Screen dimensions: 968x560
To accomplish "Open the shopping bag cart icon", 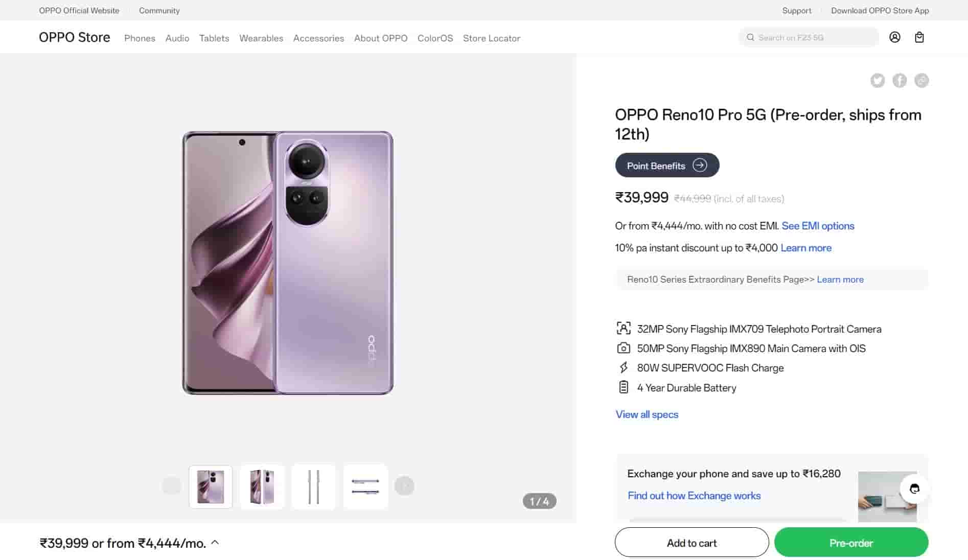I will click(x=919, y=37).
